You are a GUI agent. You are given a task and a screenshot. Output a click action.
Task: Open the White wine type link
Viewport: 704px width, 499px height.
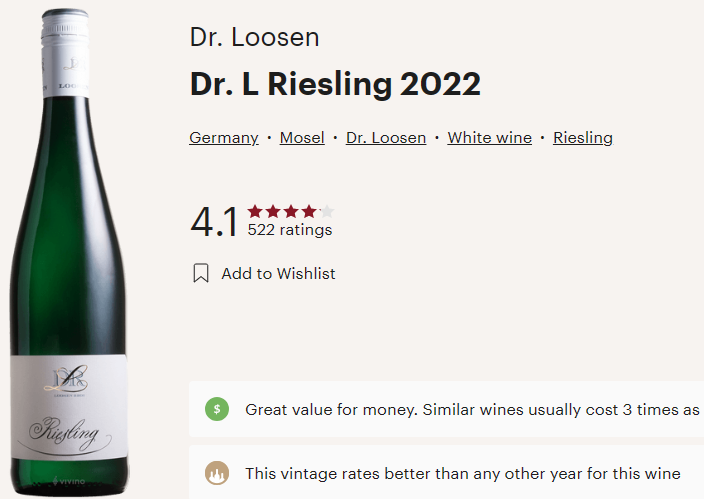tap(489, 138)
